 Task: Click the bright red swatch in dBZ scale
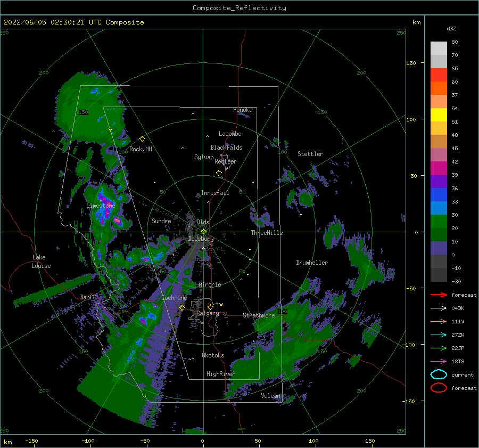[439, 75]
